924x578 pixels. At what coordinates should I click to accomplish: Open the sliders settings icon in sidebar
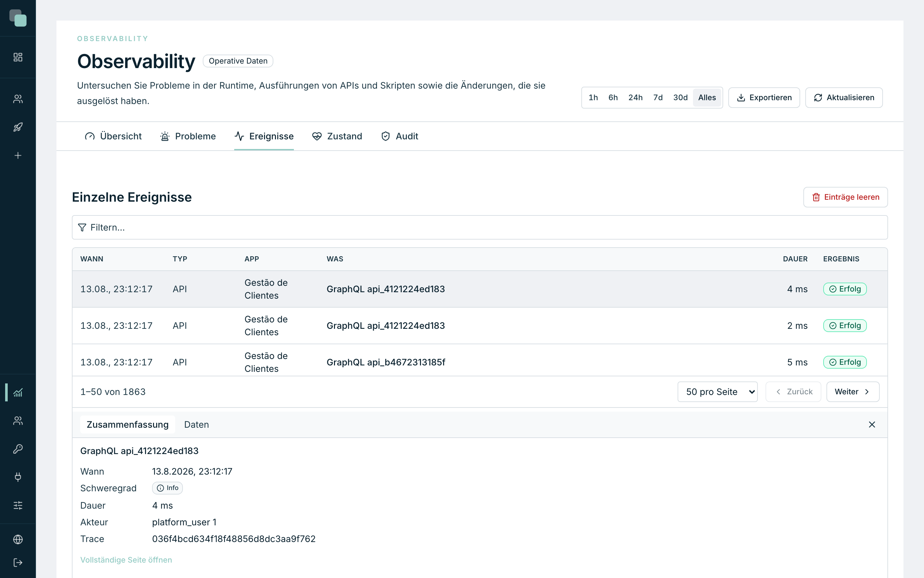point(18,505)
